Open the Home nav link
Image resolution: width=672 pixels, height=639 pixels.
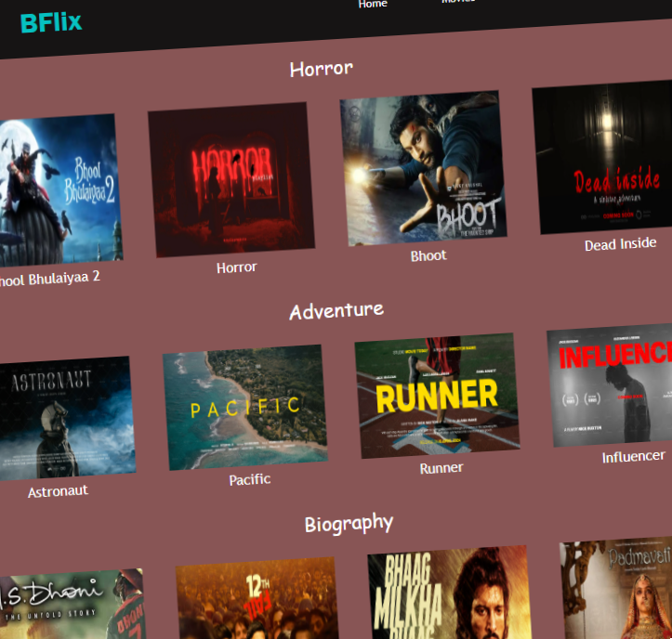pos(373,4)
